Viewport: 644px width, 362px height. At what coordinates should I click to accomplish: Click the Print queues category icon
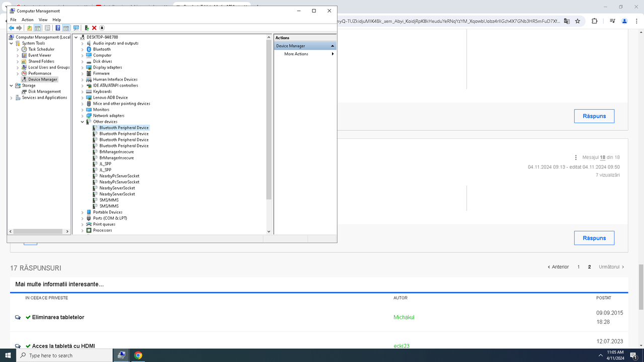[x=89, y=224]
